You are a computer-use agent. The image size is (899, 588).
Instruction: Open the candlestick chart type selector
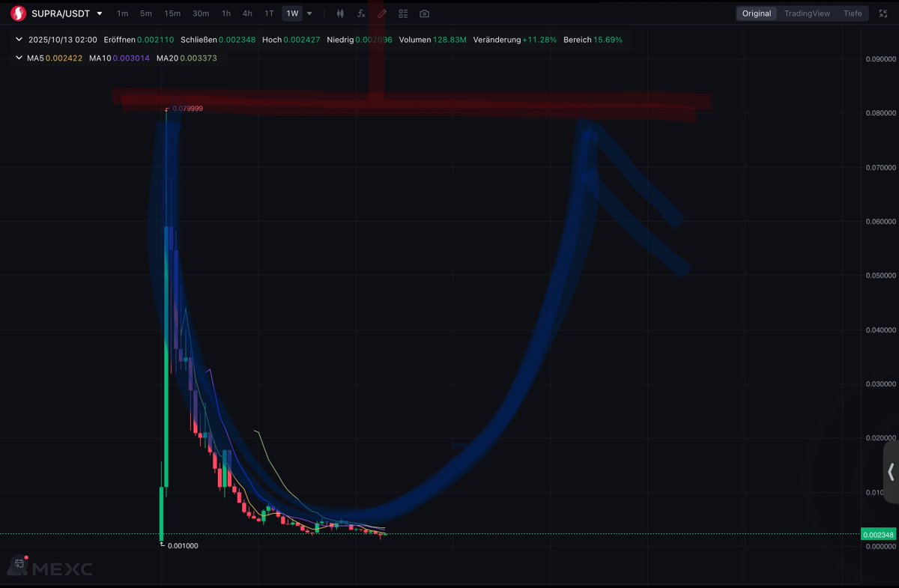340,13
